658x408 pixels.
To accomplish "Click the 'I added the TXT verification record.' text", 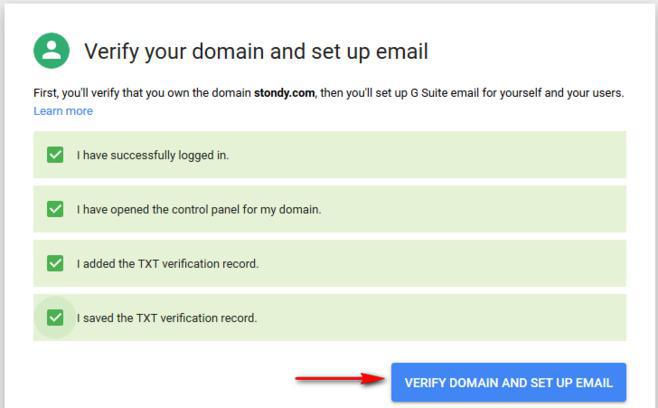I will 168,264.
